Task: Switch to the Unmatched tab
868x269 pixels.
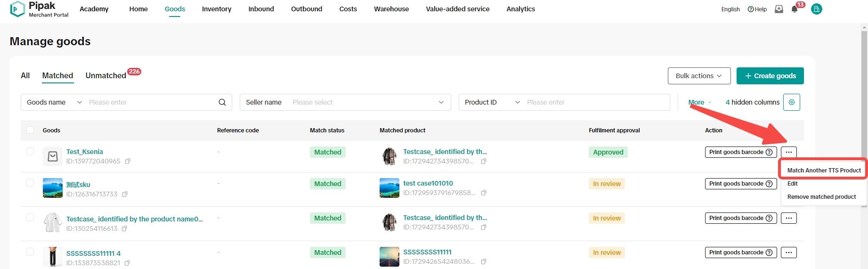Action: pos(106,76)
